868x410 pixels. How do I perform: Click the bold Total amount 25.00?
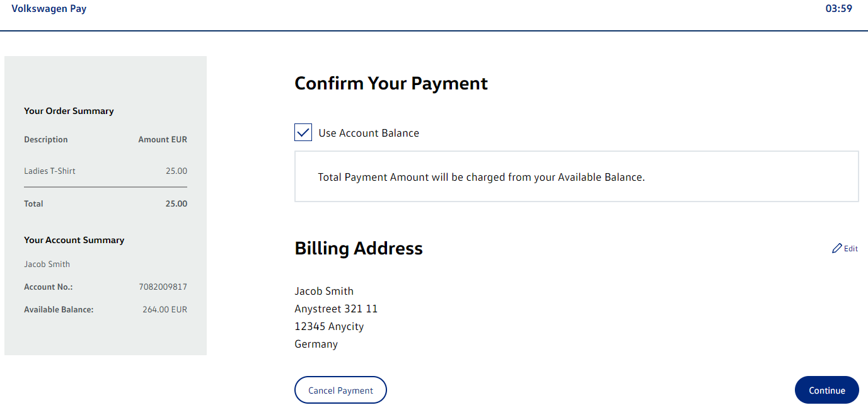[x=176, y=203]
